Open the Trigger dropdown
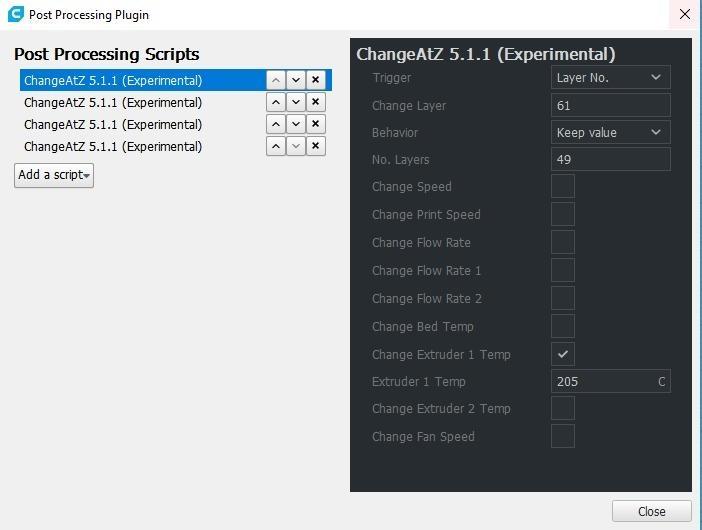 pos(610,78)
